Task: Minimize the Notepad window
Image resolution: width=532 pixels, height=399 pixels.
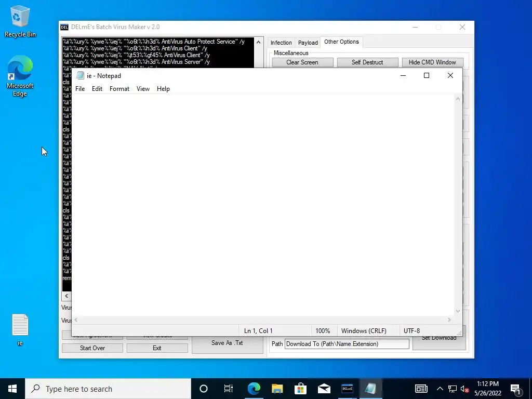Action: coord(403,76)
